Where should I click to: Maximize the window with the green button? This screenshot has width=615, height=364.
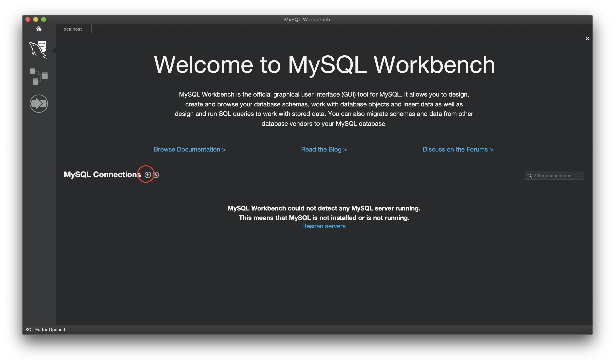coord(44,19)
